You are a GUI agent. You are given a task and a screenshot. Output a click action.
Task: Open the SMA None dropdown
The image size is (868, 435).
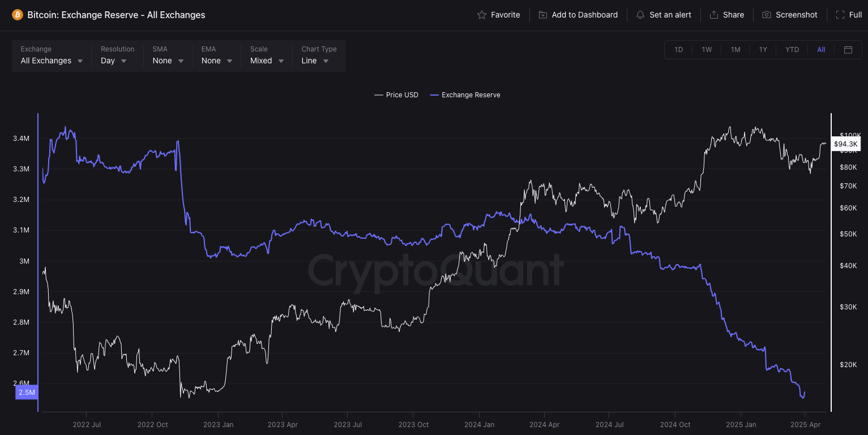168,61
